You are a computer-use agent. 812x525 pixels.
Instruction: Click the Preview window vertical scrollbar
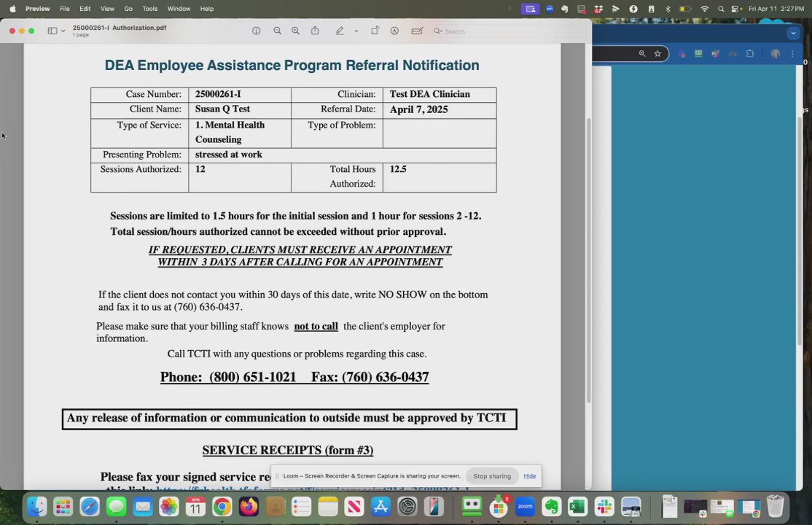(588, 261)
